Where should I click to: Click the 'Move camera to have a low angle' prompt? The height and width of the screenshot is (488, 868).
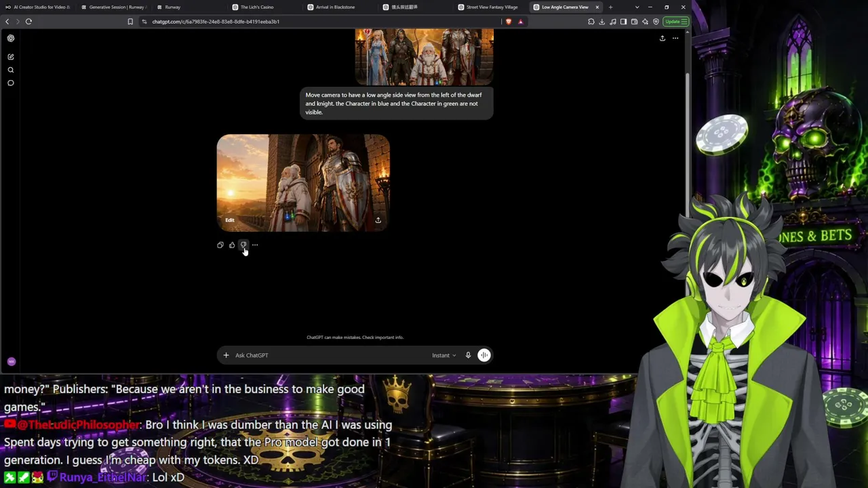(397, 104)
